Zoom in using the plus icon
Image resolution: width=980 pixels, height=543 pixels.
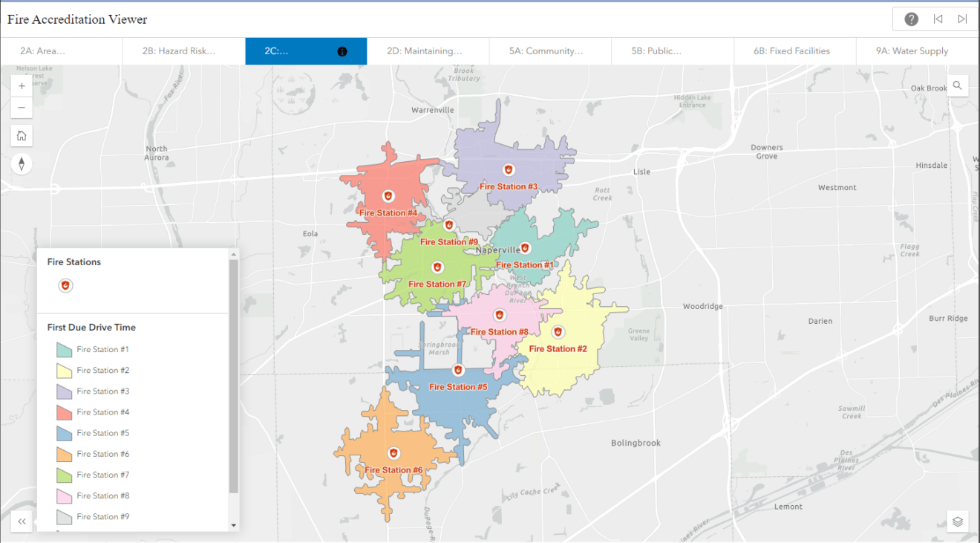22,85
